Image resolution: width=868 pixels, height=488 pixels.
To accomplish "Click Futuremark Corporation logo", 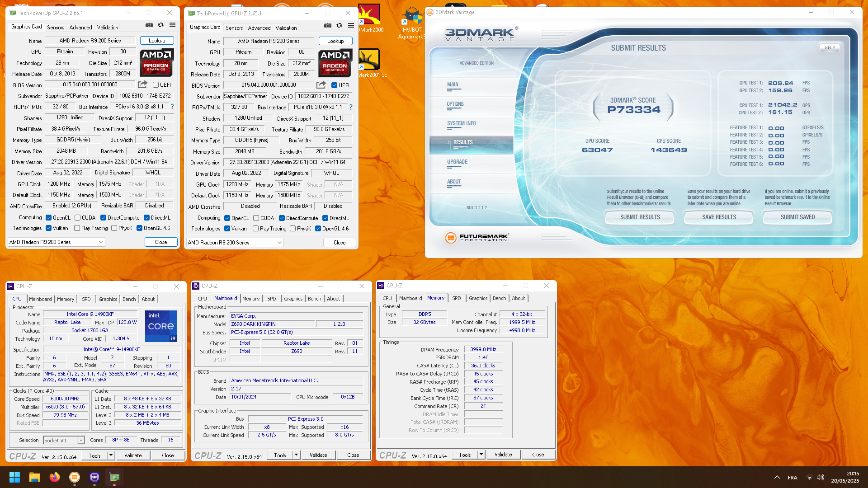I will click(x=477, y=237).
